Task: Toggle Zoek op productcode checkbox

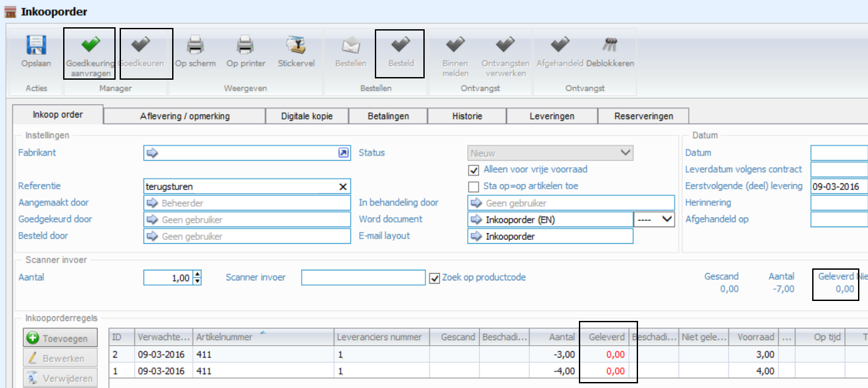Action: point(435,278)
